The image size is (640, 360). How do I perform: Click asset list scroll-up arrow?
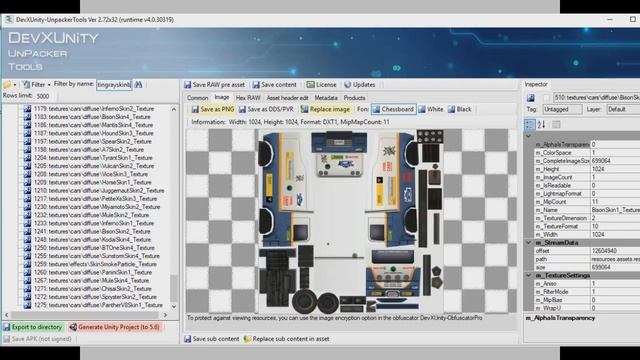point(174,109)
